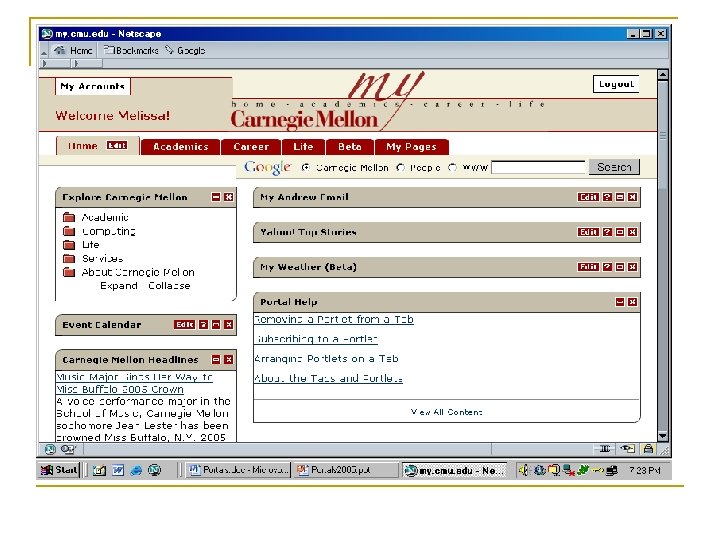
Task: Click View All Content in Portal Help
Action: click(446, 412)
